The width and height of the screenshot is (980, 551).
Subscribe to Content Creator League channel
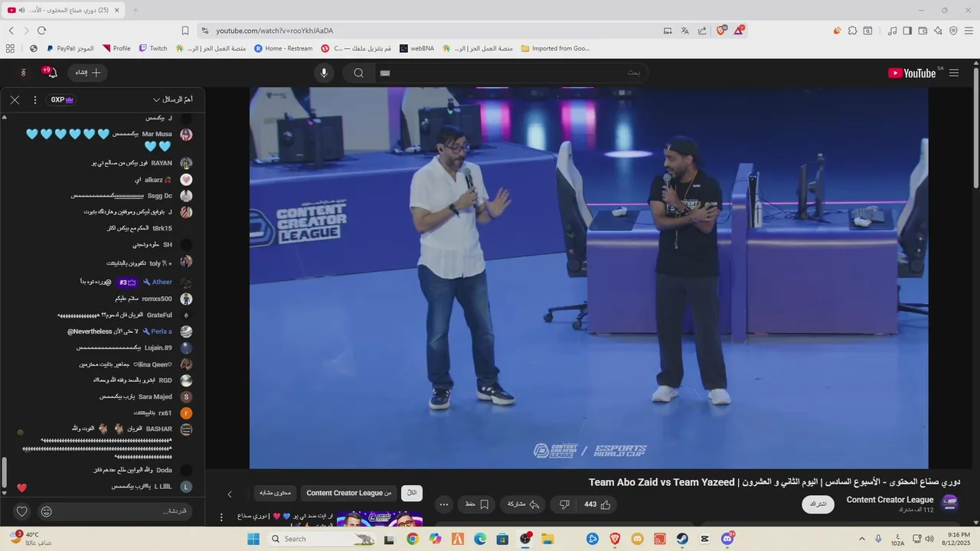pos(818,504)
